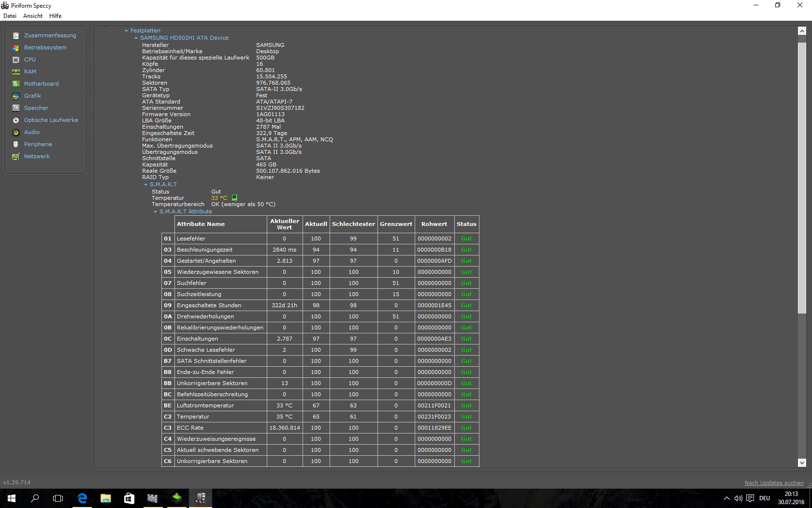Viewport: 812px width, 508px height.
Task: Open Optische Laufwerke disc icon
Action: [x=16, y=120]
